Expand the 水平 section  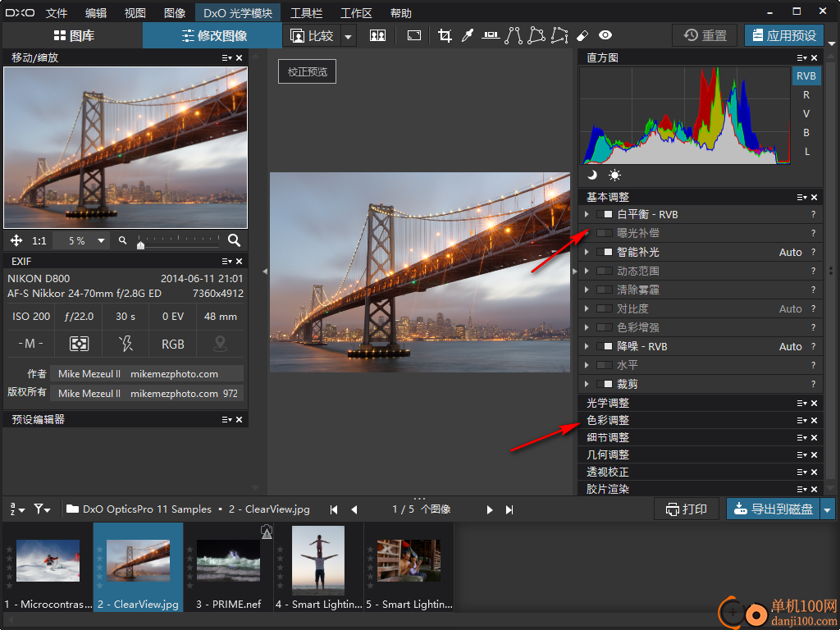pos(587,365)
